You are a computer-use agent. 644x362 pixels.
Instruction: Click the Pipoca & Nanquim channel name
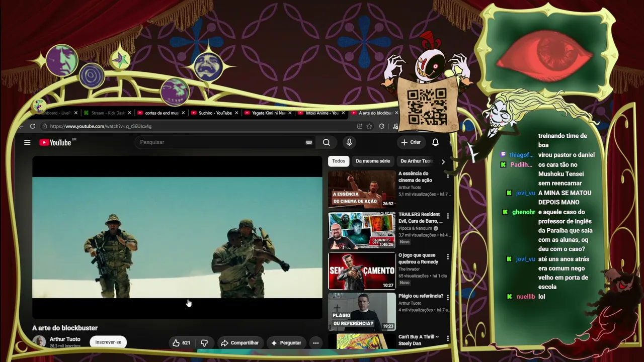[x=416, y=228]
